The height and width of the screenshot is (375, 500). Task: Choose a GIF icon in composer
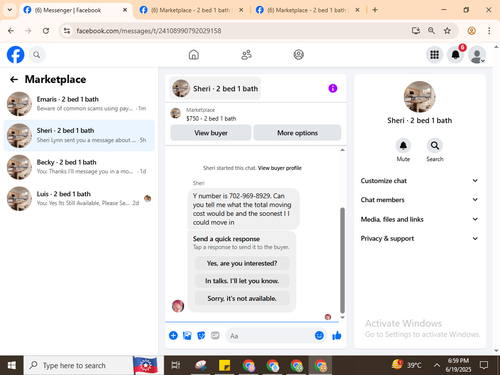tap(215, 335)
